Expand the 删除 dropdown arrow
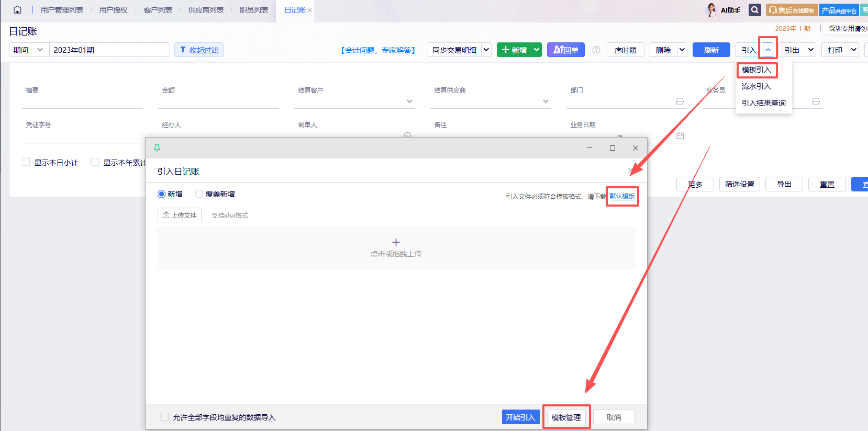The image size is (868, 431). point(682,50)
